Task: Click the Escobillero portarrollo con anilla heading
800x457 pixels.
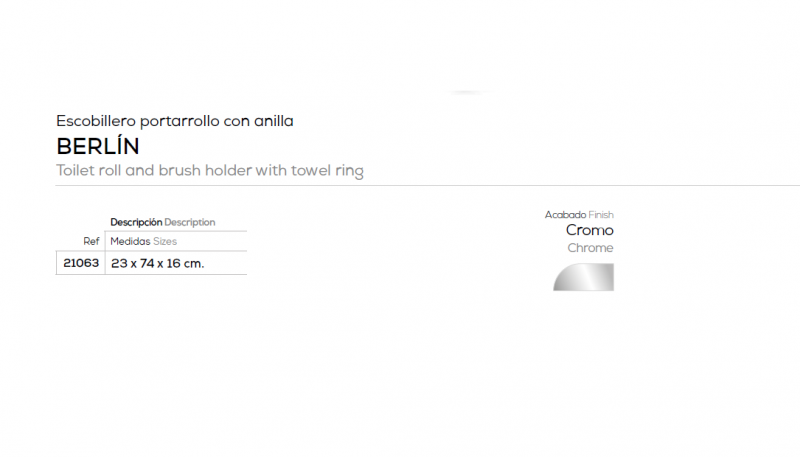Action: click(x=175, y=121)
